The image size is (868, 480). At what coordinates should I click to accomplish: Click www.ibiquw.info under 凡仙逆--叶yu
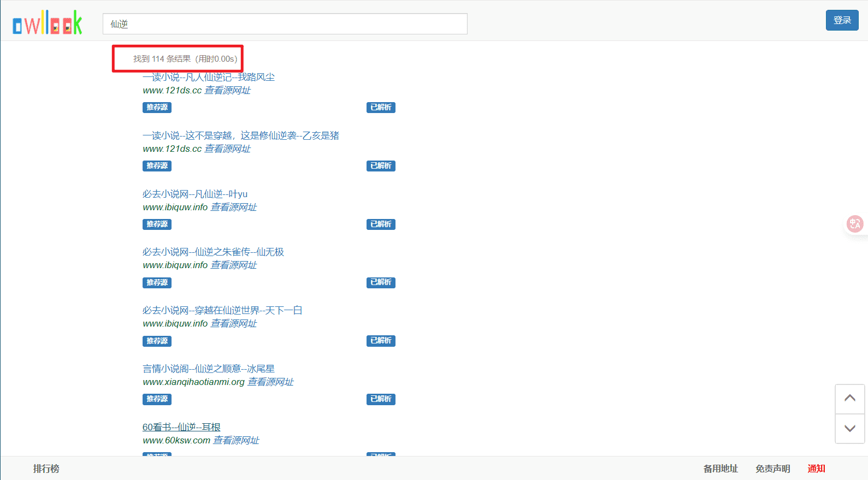tap(175, 207)
